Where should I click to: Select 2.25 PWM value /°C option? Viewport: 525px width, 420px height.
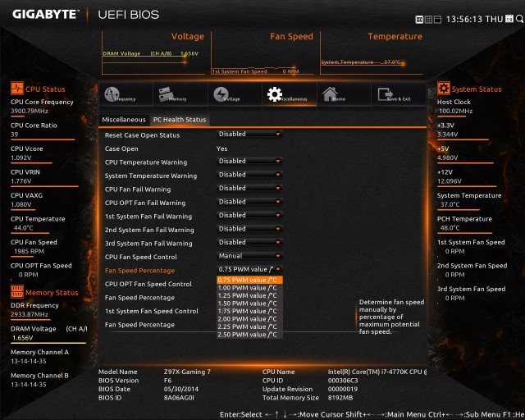(249, 326)
